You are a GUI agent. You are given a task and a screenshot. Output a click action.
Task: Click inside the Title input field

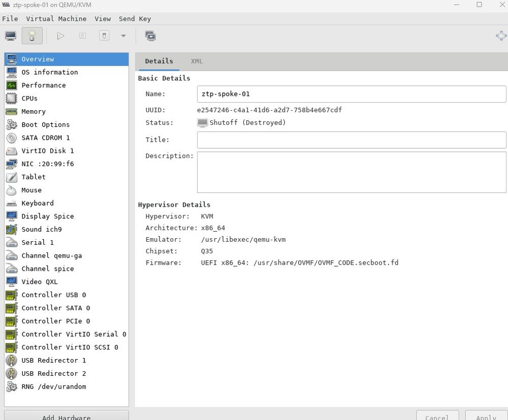coord(351,140)
